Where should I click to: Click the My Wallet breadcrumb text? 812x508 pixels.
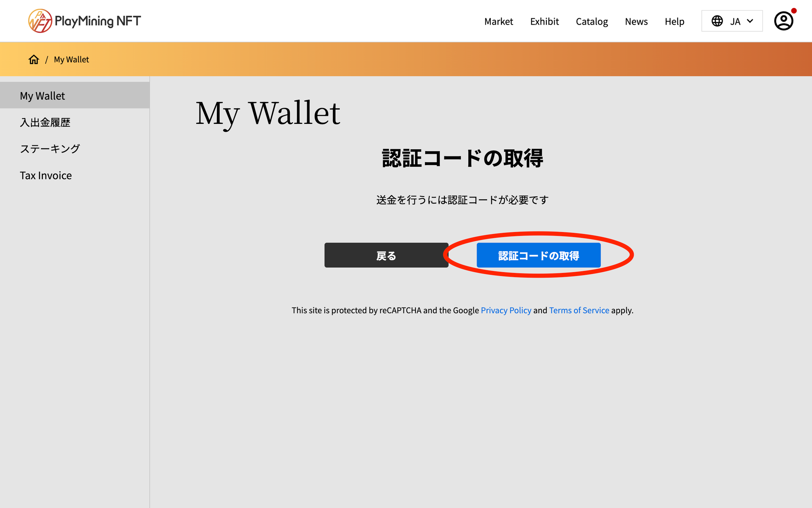point(71,60)
